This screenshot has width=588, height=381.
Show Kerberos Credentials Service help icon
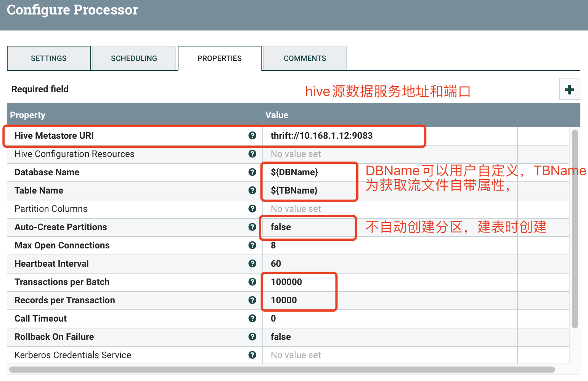[252, 355]
